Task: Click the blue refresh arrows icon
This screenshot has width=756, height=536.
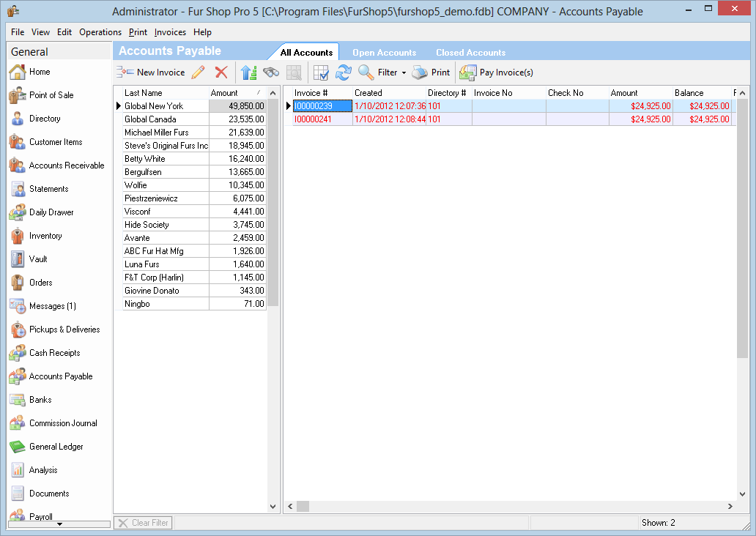Action: [343, 72]
